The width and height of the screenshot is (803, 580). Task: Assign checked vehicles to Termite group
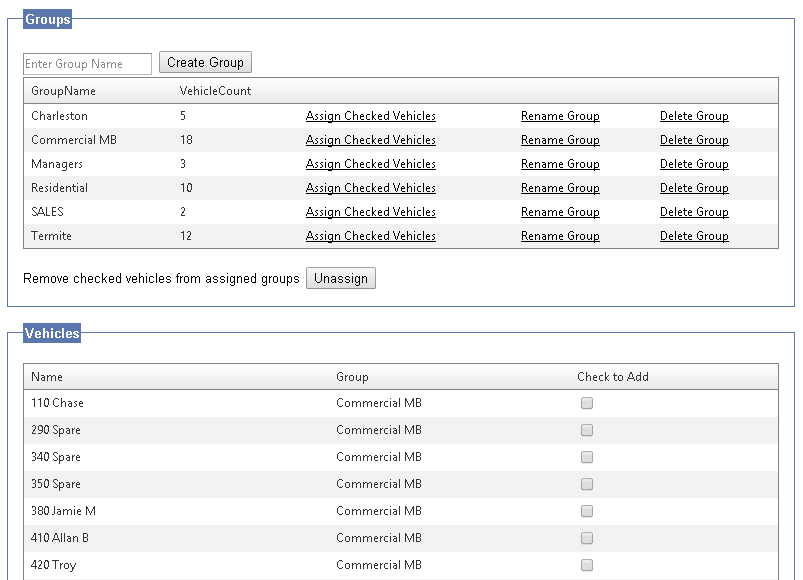click(x=371, y=236)
